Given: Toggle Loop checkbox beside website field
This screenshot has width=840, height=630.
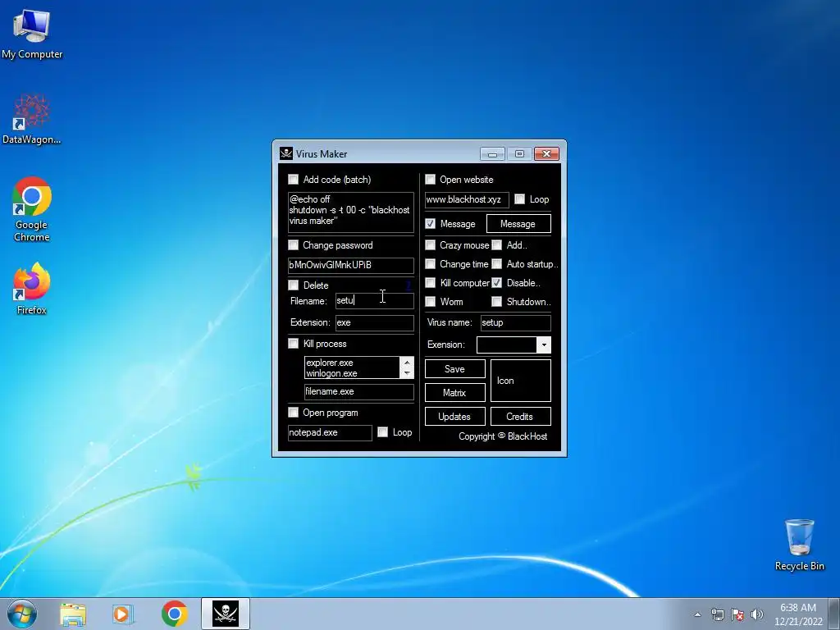Looking at the screenshot, I should [519, 199].
